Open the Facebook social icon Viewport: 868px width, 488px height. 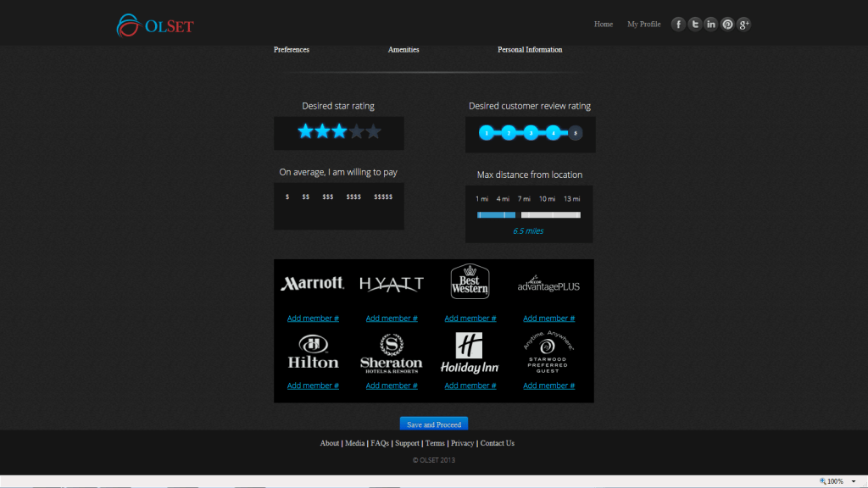(x=678, y=25)
